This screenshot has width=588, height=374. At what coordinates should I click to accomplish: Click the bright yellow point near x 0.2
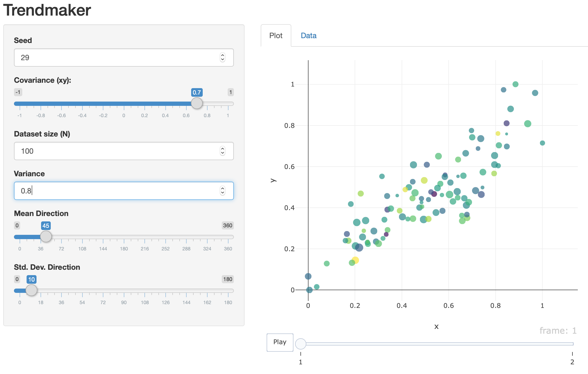click(355, 260)
